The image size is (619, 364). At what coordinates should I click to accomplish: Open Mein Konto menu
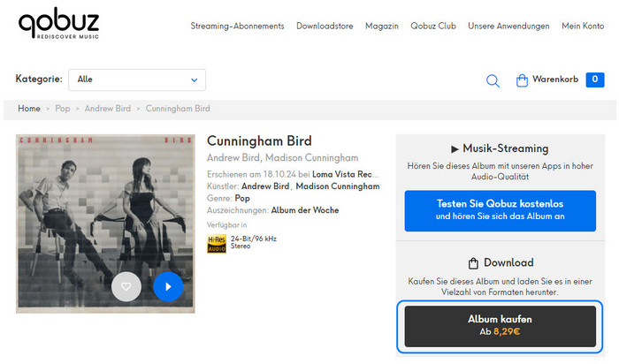click(x=583, y=26)
